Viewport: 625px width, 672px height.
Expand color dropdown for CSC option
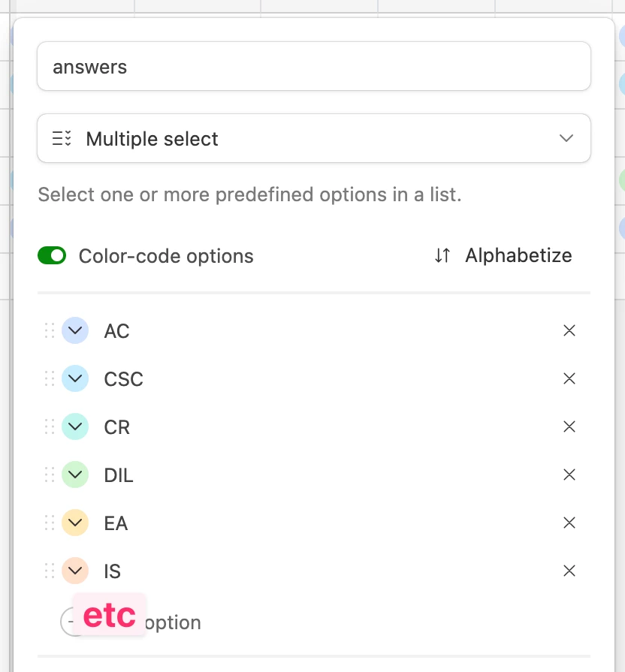tap(75, 378)
